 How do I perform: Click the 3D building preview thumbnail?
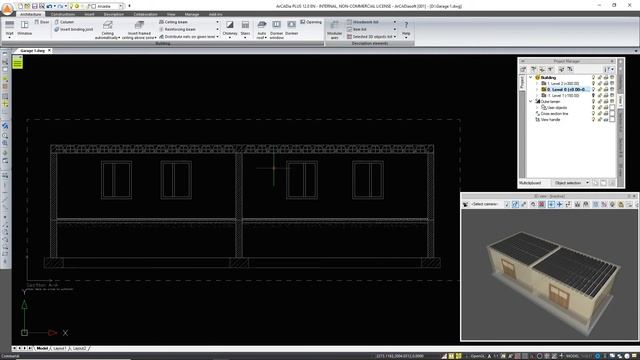pos(550,275)
